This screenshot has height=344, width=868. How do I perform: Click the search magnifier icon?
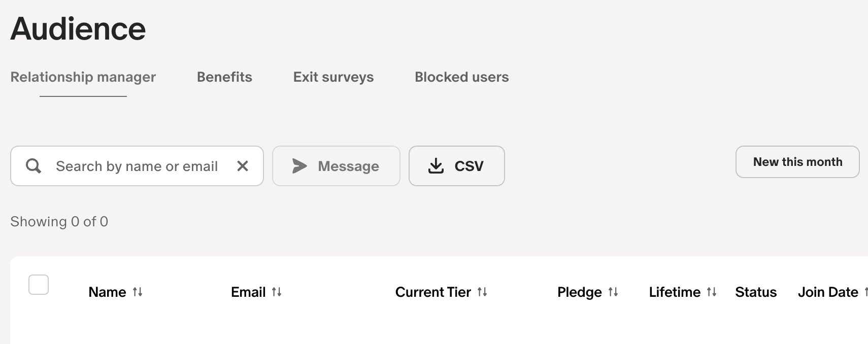33,166
